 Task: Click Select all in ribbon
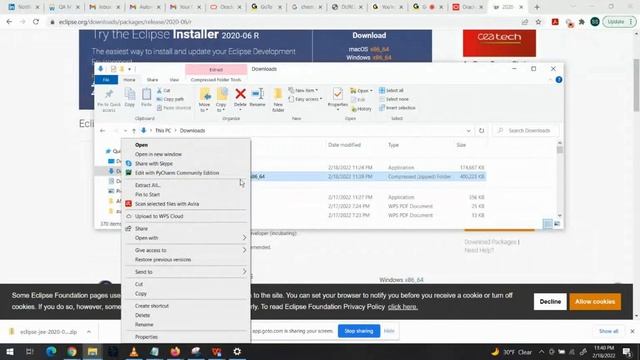tap(391, 90)
